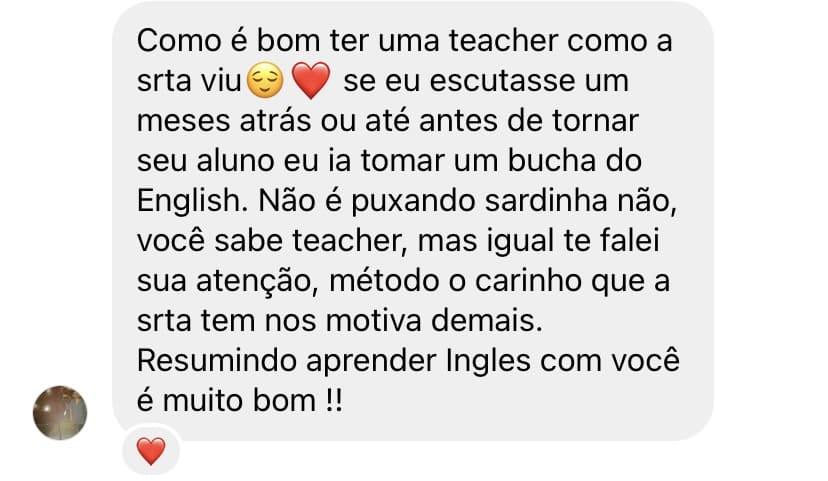Click the relieved face emoji in the message
This screenshot has width=828, height=481.
pos(265,81)
